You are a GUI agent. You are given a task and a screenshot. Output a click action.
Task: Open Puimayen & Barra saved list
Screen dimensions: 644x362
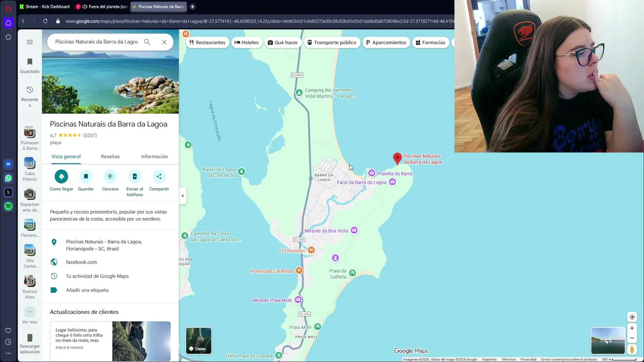[30, 139]
